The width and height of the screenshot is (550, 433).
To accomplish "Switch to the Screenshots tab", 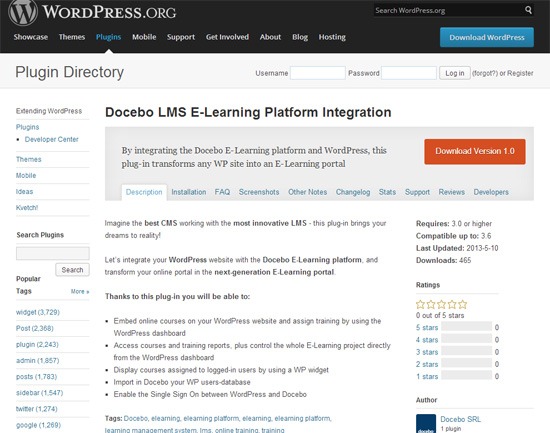I will tap(259, 192).
